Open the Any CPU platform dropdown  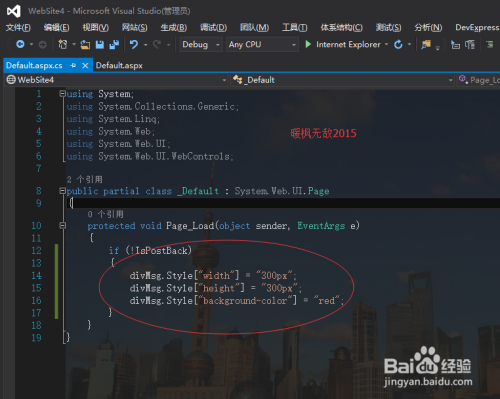click(262, 44)
